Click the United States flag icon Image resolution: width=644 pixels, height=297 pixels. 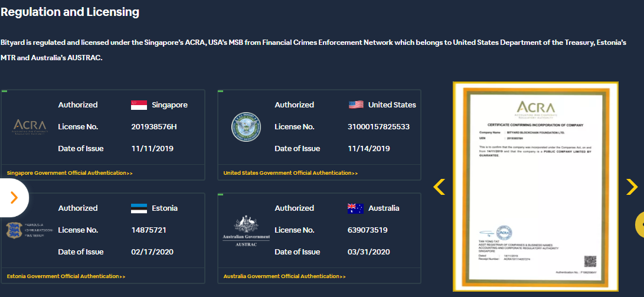(x=356, y=105)
